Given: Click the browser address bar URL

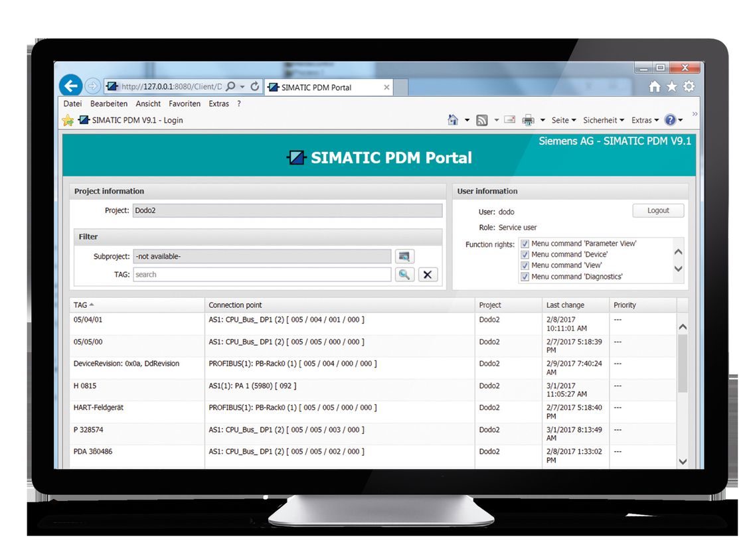Looking at the screenshot, I should pyautogui.click(x=171, y=87).
